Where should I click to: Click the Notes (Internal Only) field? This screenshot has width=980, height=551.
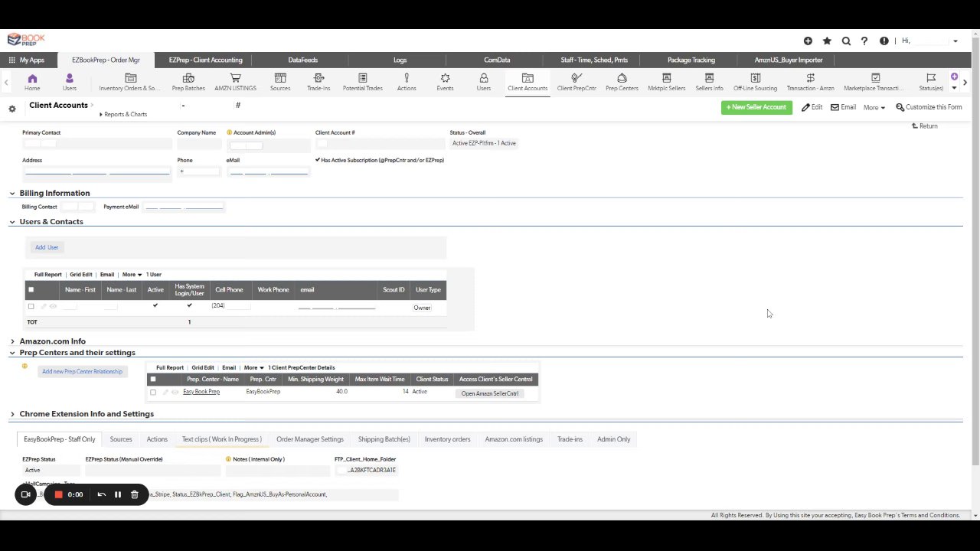278,471
